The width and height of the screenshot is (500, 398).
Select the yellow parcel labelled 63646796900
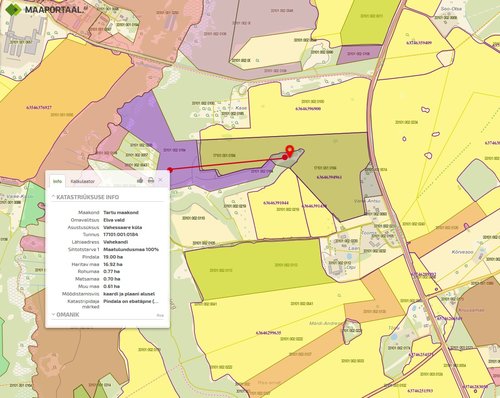308,109
